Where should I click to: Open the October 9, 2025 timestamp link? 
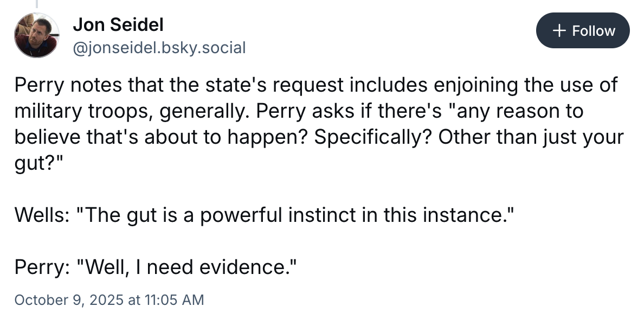109,299
